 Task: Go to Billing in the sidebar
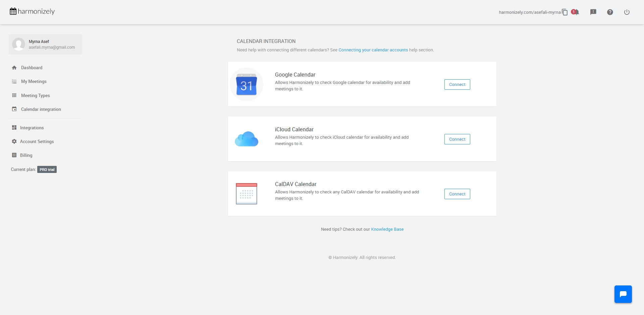[x=26, y=155]
